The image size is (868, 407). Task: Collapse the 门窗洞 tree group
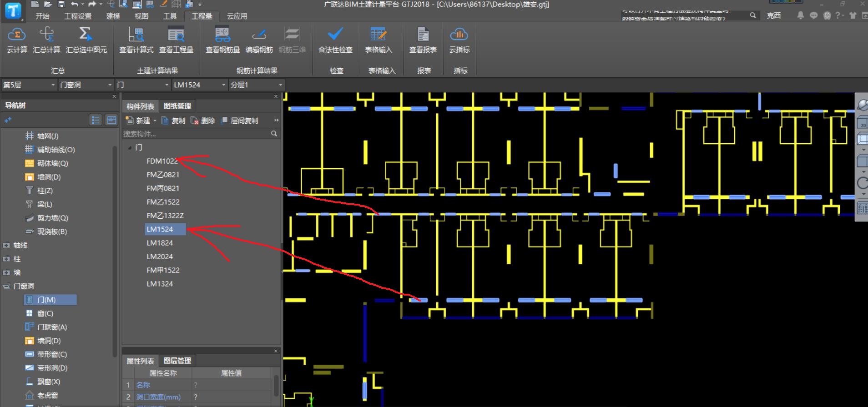click(6, 286)
